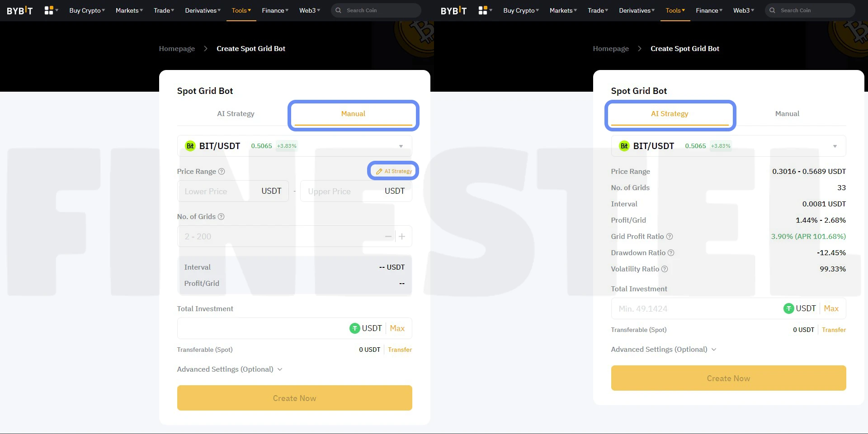Switch to Manual tab in right panel
The height and width of the screenshot is (434, 868).
pyautogui.click(x=787, y=114)
